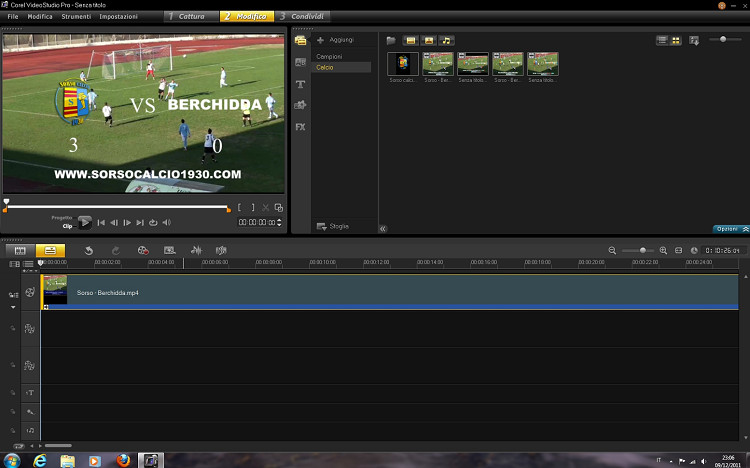Select Progetto playback mode
This screenshot has width=750, height=468.
(62, 218)
